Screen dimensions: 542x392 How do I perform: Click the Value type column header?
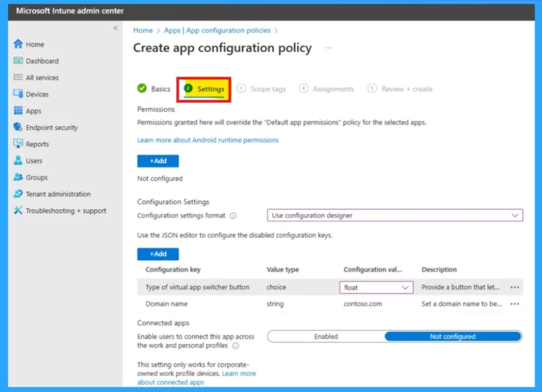tap(283, 269)
